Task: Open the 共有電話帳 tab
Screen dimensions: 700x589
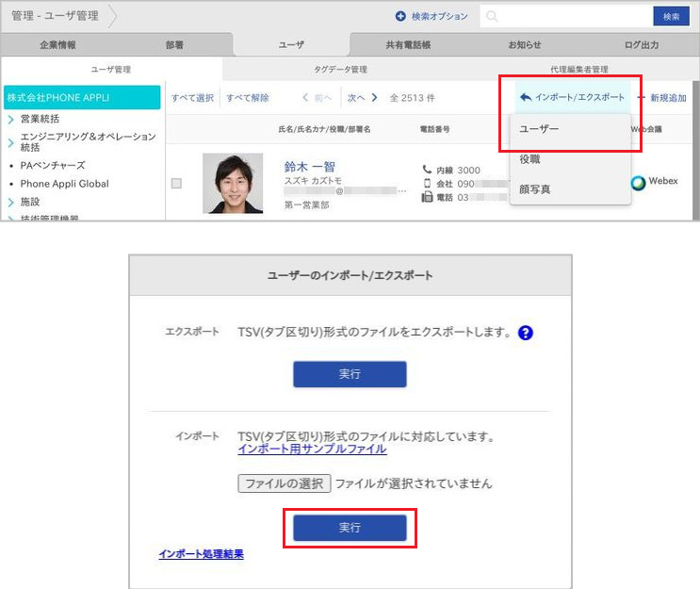Action: pyautogui.click(x=408, y=44)
